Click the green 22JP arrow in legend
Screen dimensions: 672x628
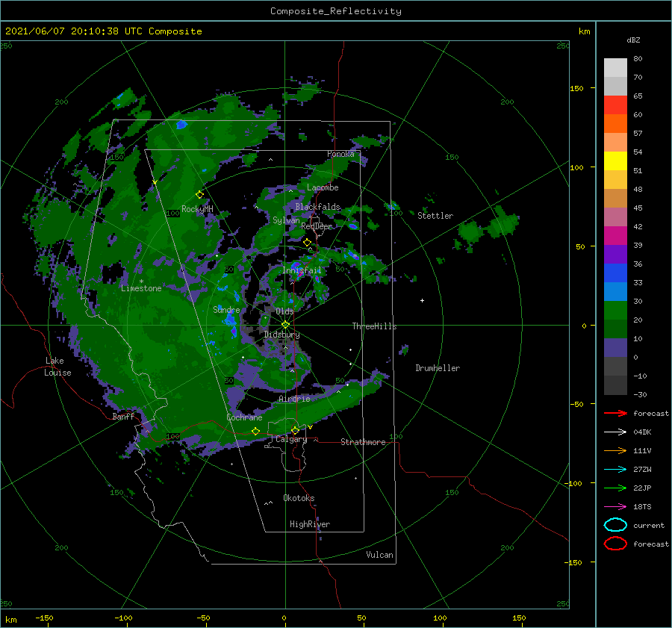click(x=615, y=488)
